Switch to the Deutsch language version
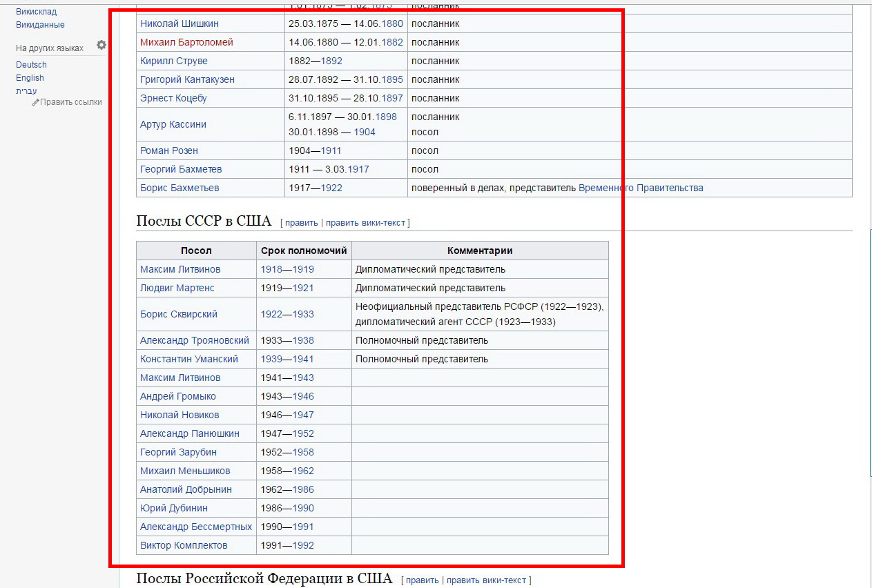This screenshot has height=588, width=872. coord(31,65)
